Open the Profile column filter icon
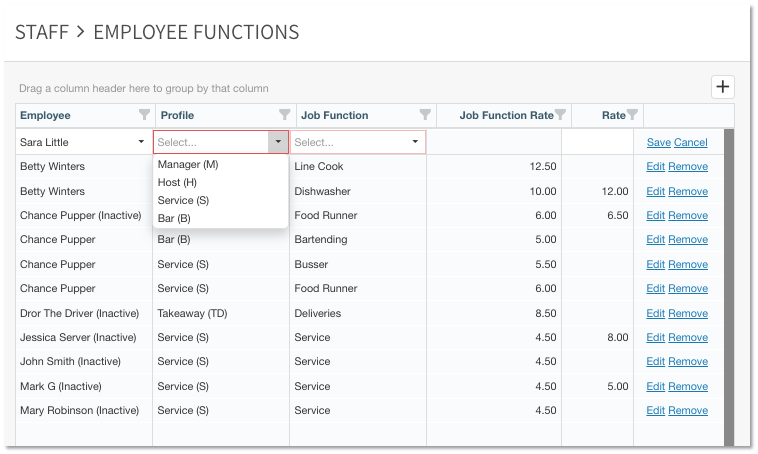Viewport: 758px width, 454px height. point(284,115)
